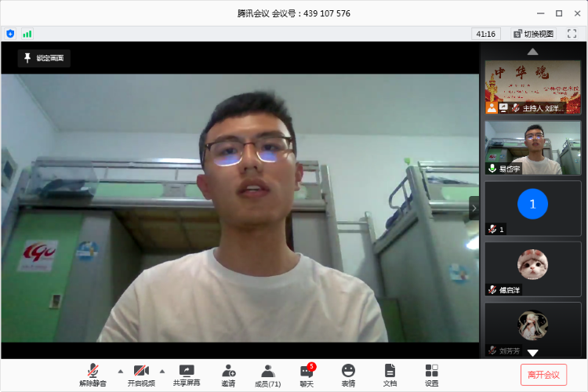This screenshot has height=392, width=588.
Task: Collapse the participant sidebar with the chevron
Action: pyautogui.click(x=474, y=208)
